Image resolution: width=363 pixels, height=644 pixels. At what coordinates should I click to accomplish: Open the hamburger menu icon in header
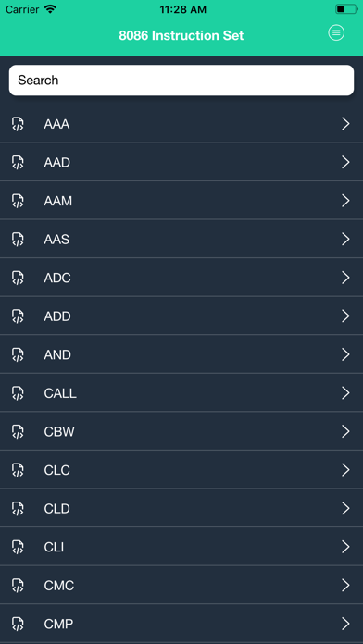click(336, 32)
